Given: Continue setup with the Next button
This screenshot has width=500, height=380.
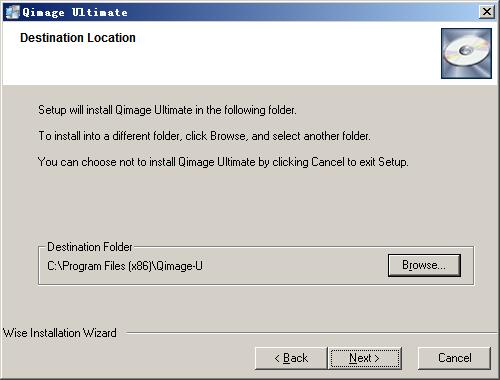Looking at the screenshot, I should [x=365, y=358].
